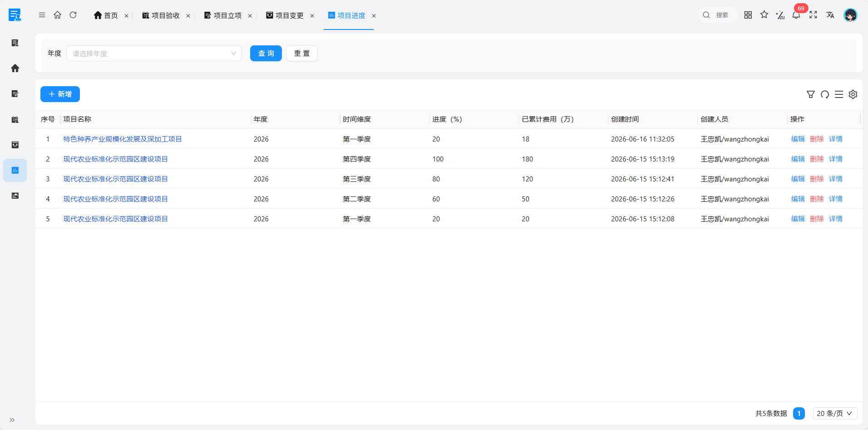Image resolution: width=868 pixels, height=430 pixels.
Task: Open table column settings gear
Action: (x=853, y=94)
